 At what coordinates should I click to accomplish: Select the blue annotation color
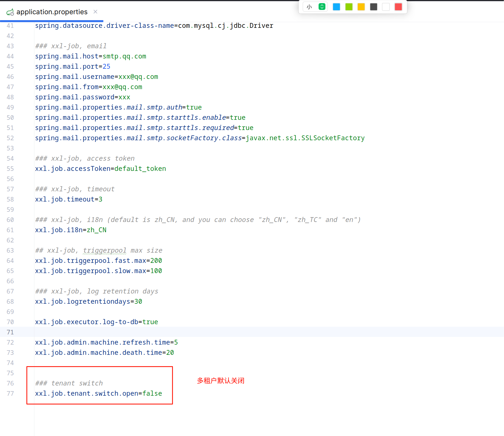[x=336, y=7]
